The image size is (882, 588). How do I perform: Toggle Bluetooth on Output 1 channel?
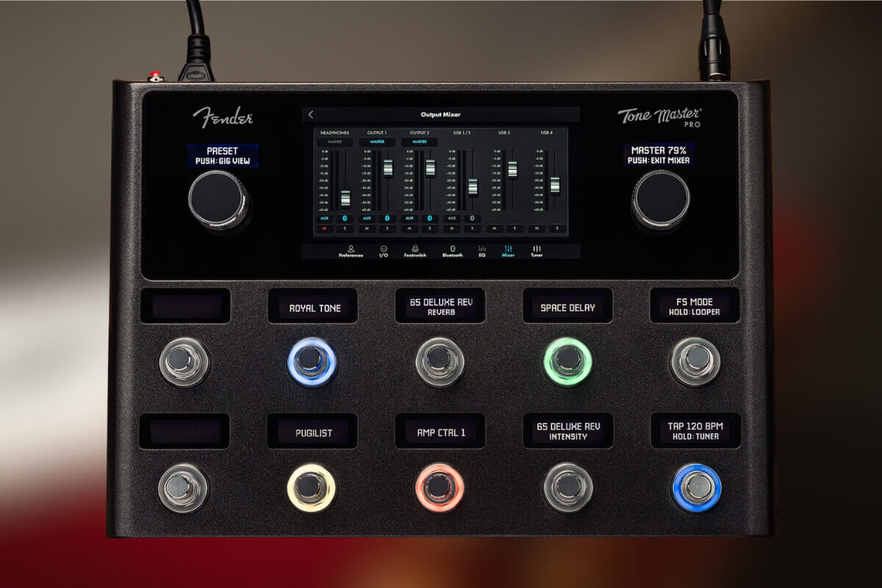387,218
